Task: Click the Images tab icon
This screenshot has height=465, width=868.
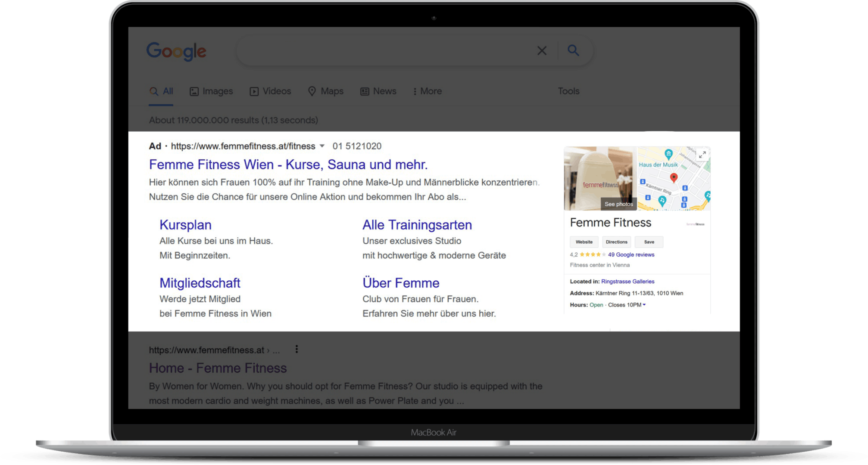Action: click(x=194, y=91)
